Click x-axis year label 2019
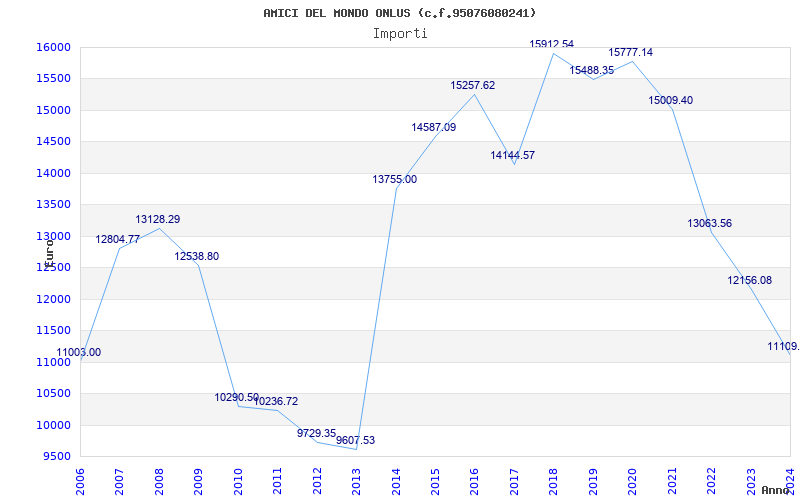 tap(593, 482)
